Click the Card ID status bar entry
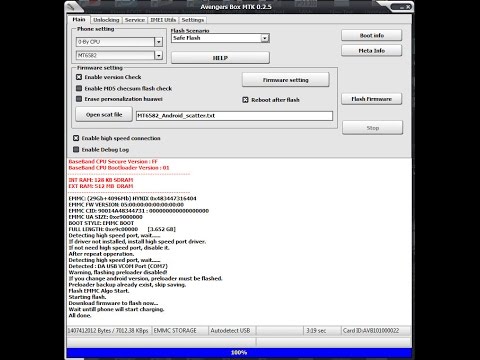 coord(376,331)
